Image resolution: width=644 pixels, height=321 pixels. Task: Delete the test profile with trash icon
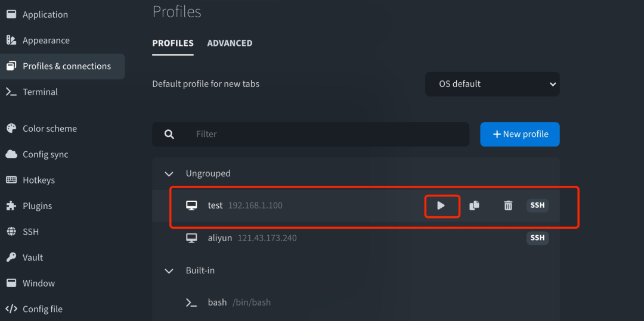(x=508, y=205)
